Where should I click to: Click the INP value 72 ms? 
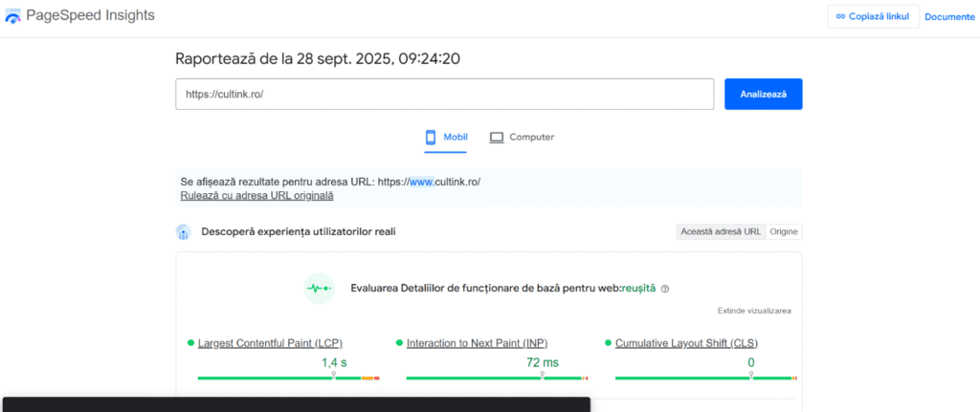pos(543,362)
